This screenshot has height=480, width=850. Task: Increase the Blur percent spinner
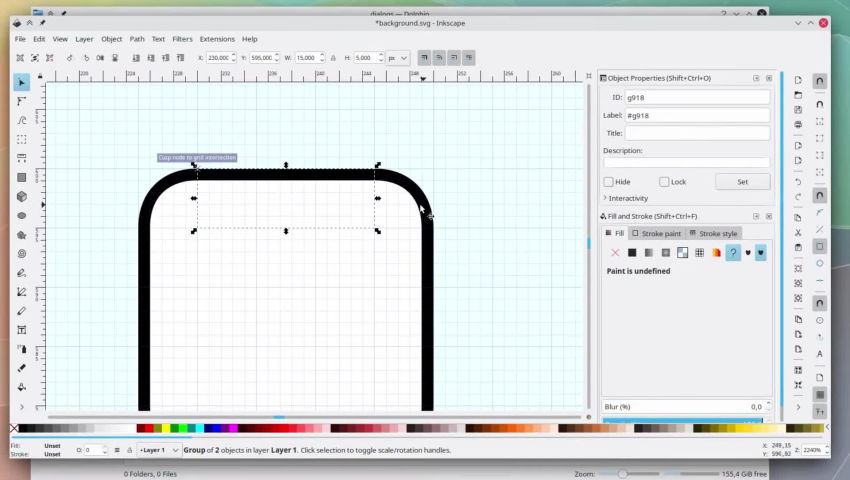[x=768, y=404]
